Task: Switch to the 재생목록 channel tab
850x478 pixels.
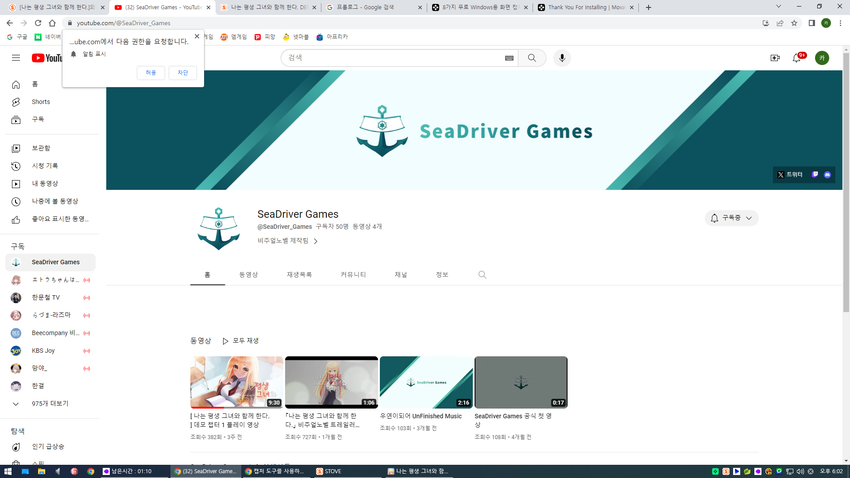Action: point(299,275)
